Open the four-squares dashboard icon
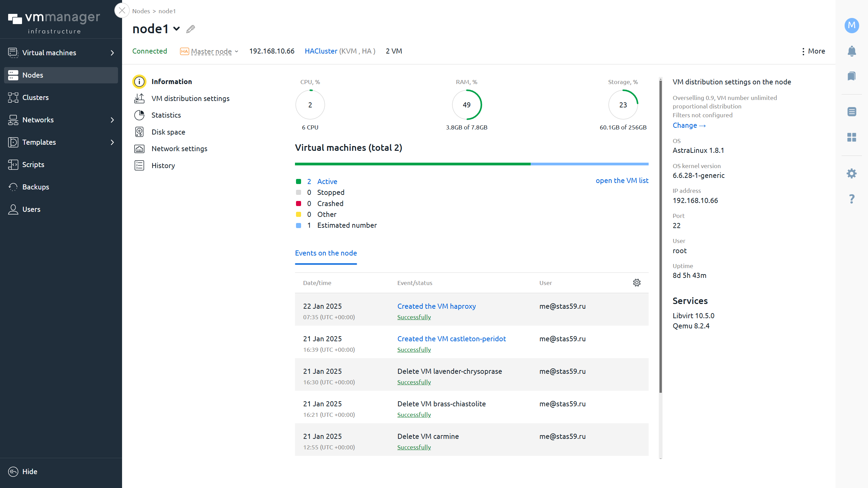 pyautogui.click(x=851, y=137)
